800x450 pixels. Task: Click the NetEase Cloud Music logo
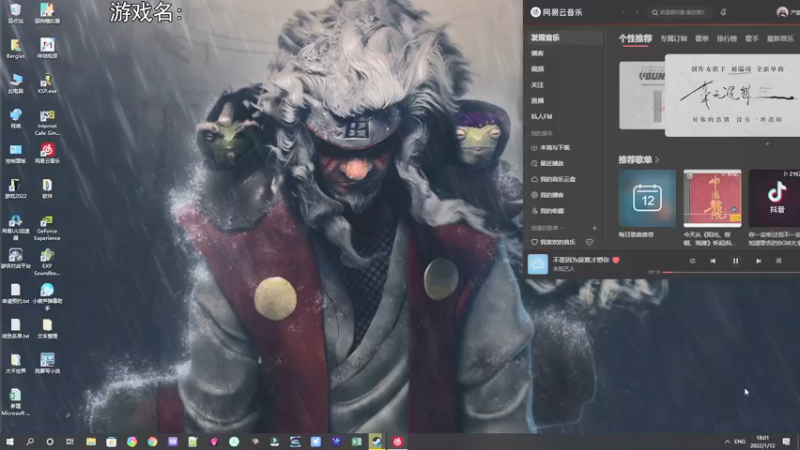[557, 12]
